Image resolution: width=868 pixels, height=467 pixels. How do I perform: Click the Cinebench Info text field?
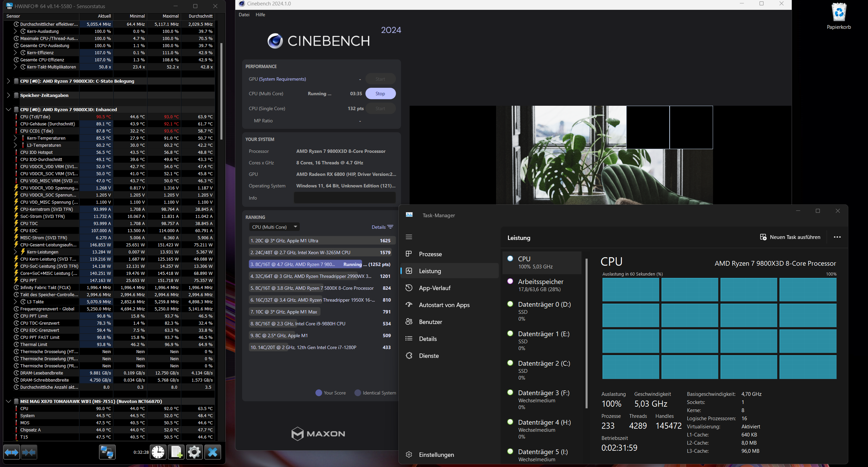pyautogui.click(x=344, y=198)
